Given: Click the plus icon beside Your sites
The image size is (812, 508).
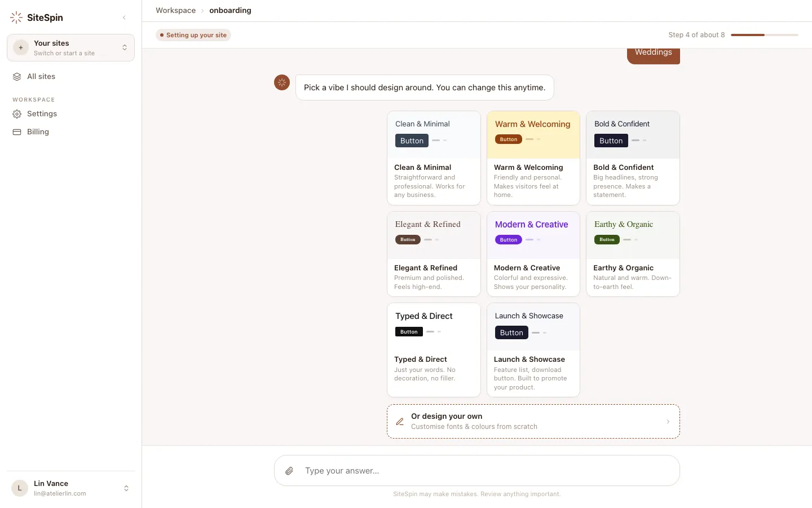Looking at the screenshot, I should click(x=21, y=48).
